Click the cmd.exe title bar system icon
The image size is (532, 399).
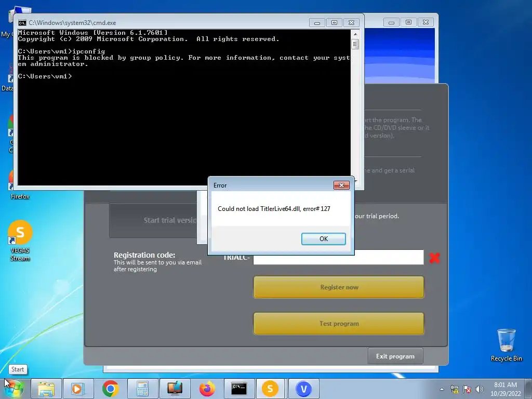(x=22, y=23)
